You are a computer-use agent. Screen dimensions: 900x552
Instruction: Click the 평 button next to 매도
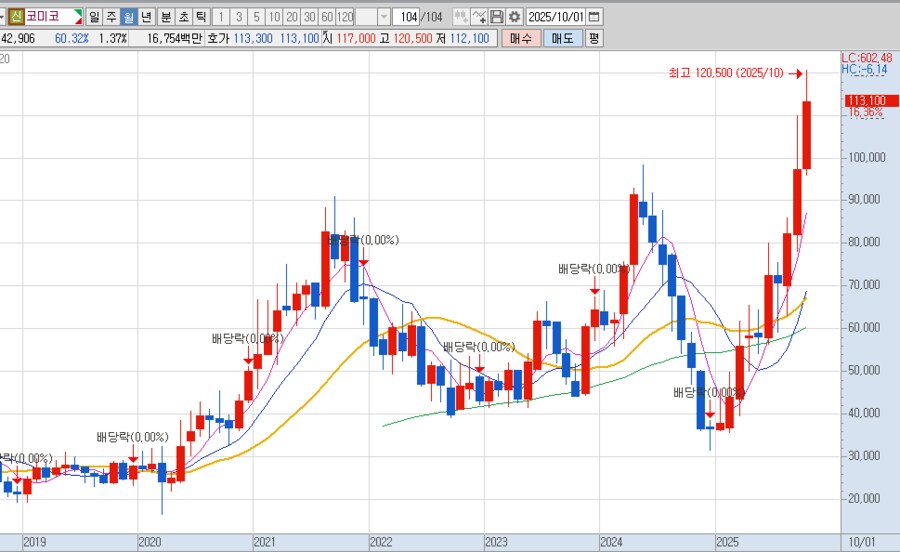tap(594, 38)
